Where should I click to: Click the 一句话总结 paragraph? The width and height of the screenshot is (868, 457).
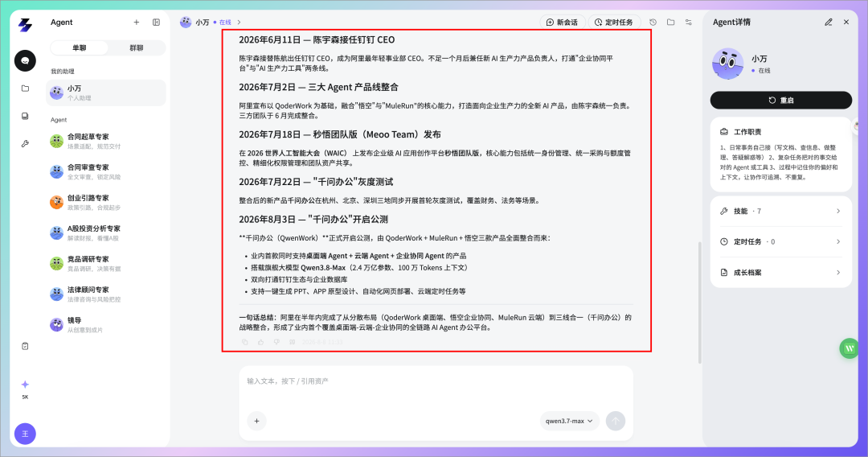coord(435,323)
